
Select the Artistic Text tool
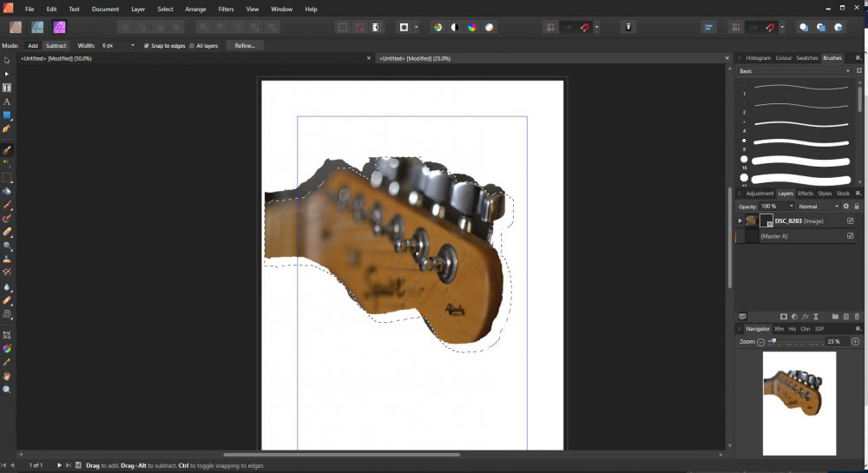click(x=7, y=102)
